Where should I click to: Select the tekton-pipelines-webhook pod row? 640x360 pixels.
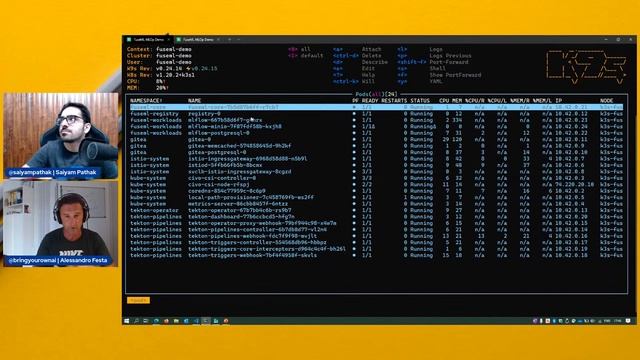click(x=376, y=236)
